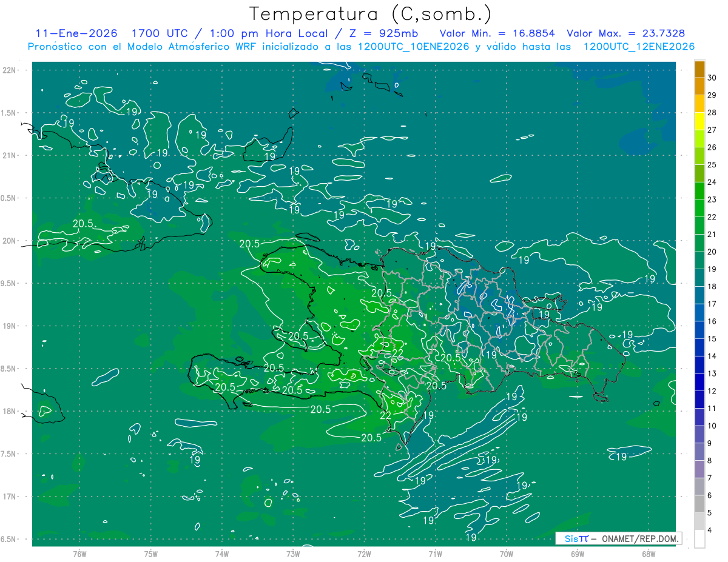Click the "72W" longitude axis label

click(364, 554)
